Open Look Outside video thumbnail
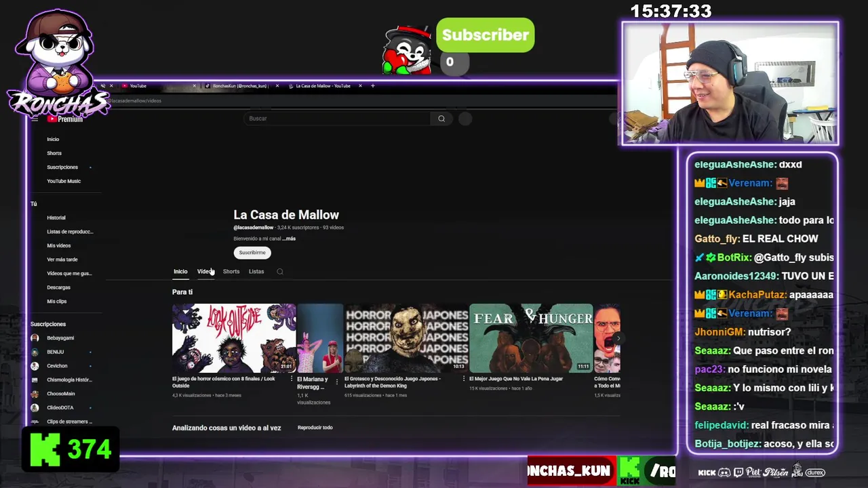868x488 pixels. point(234,338)
